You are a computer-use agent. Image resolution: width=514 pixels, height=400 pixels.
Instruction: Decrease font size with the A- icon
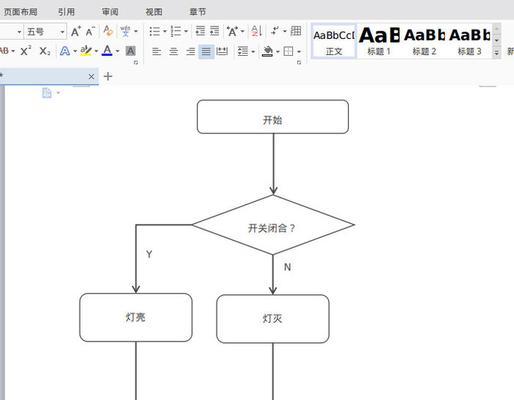click(90, 32)
